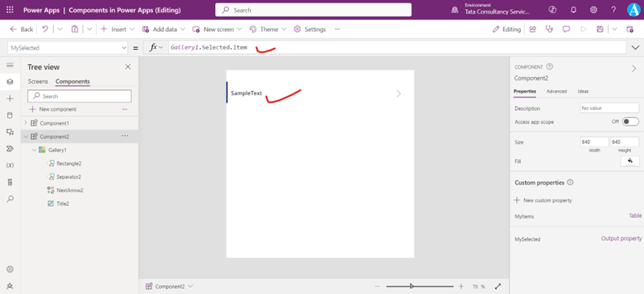This screenshot has width=644, height=294.
Task: Open the Advanced tab
Action: [x=557, y=91]
